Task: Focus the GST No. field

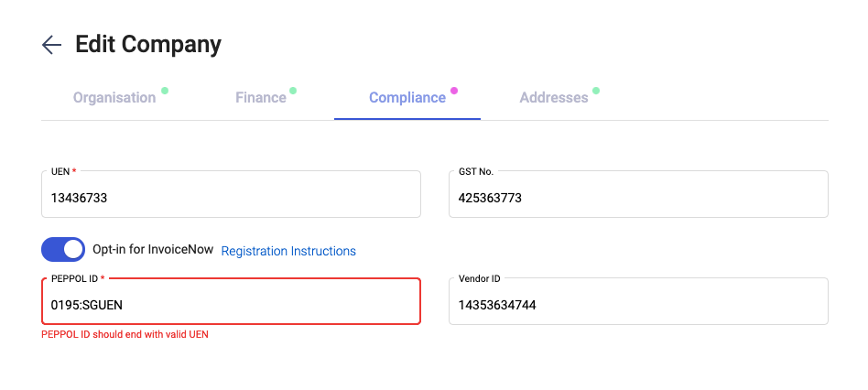Action: [638, 194]
